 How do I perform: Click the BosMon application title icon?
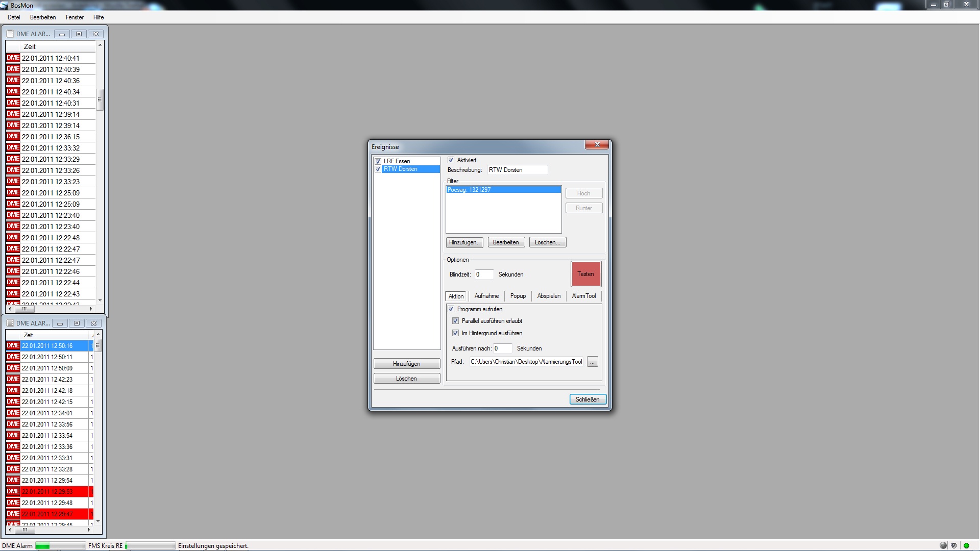click(x=5, y=5)
